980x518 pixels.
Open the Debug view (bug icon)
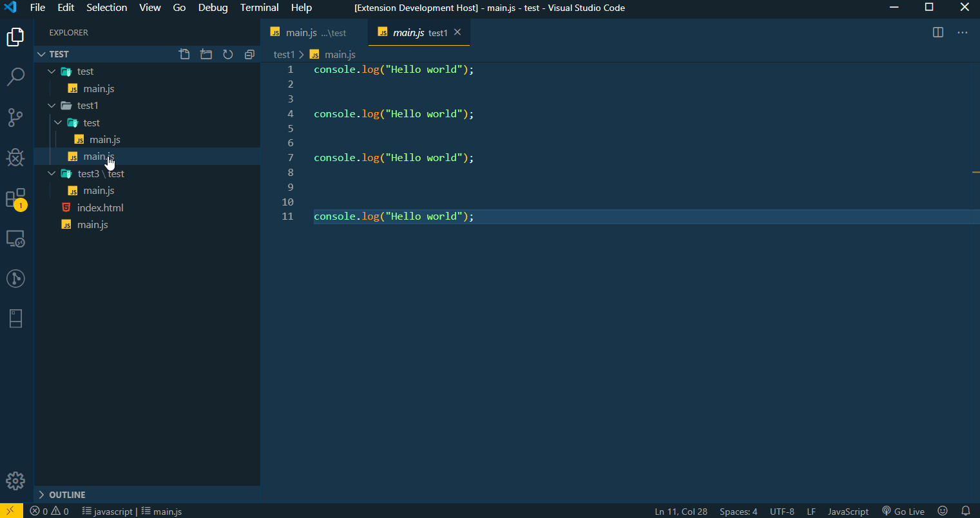pos(15,157)
